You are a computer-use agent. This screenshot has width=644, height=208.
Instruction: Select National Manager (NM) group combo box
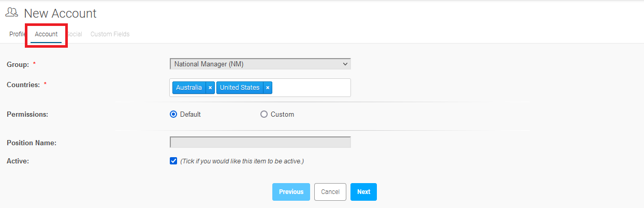pyautogui.click(x=260, y=64)
